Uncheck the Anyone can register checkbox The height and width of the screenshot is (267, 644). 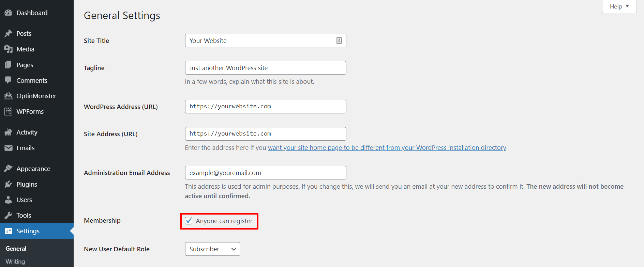(x=189, y=221)
